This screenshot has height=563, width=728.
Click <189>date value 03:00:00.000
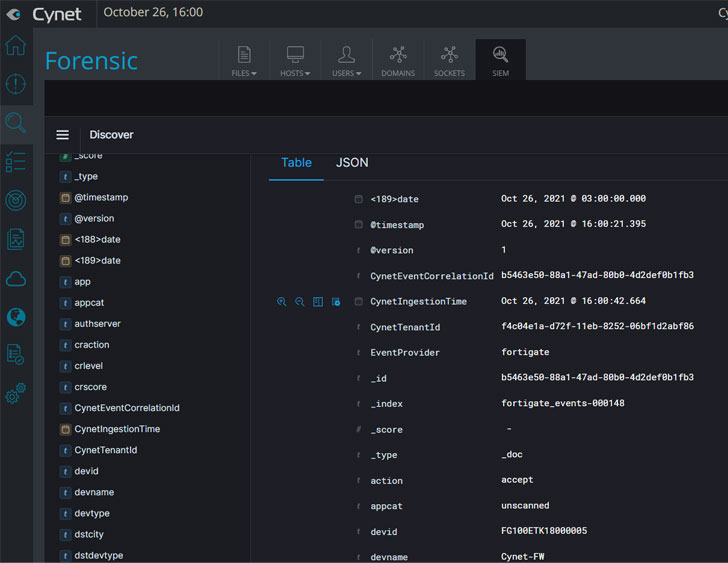click(x=573, y=199)
